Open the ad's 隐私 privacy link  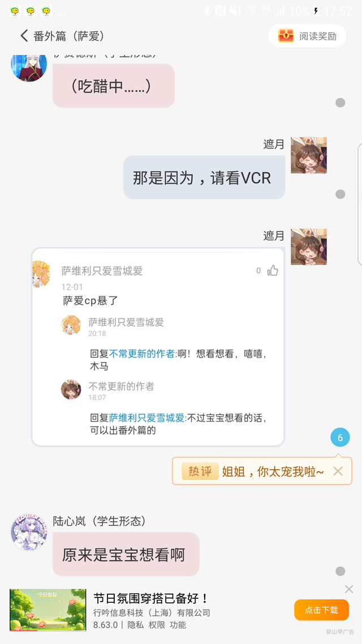tap(135, 625)
